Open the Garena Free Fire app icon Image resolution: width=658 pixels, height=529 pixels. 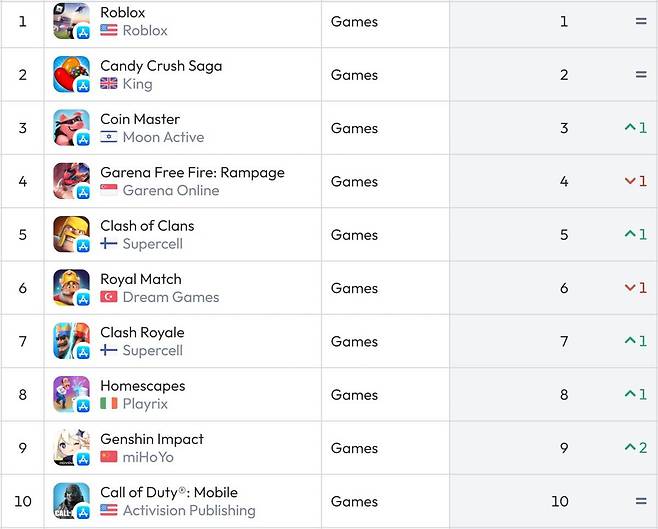[71, 181]
